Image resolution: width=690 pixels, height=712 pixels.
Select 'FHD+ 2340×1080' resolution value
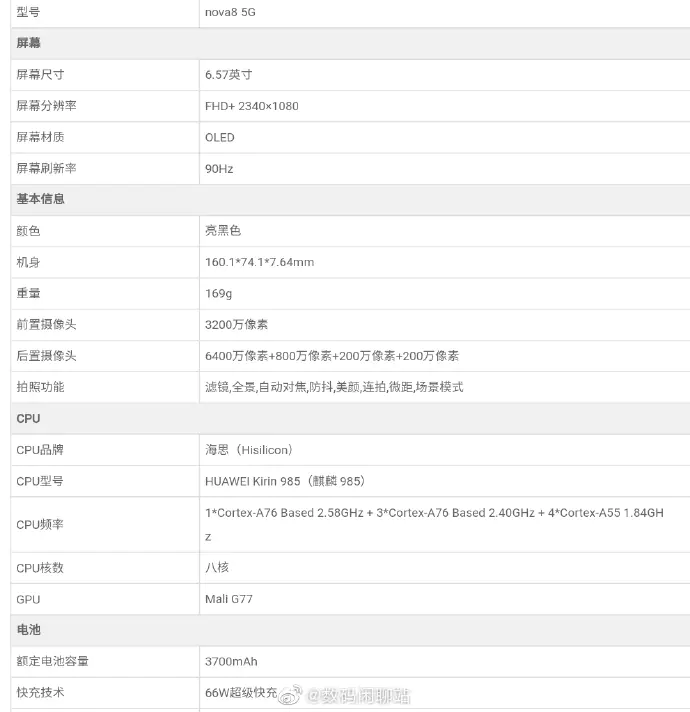point(251,106)
